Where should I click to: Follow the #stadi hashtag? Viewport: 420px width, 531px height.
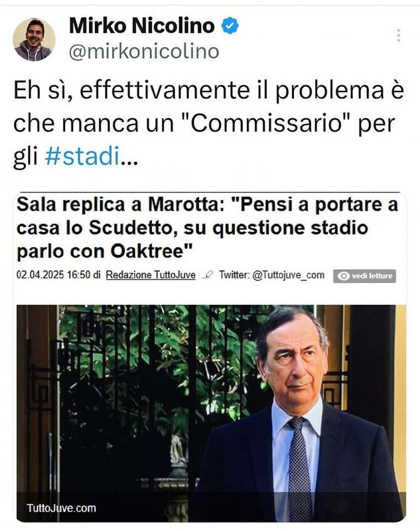82,157
